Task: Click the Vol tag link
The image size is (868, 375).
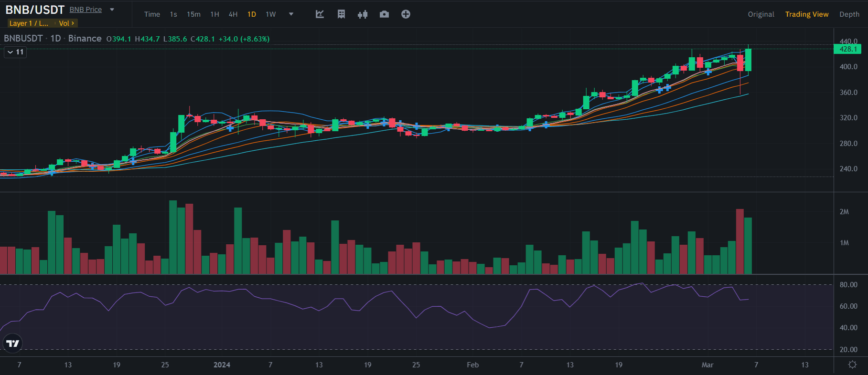Action: click(66, 23)
